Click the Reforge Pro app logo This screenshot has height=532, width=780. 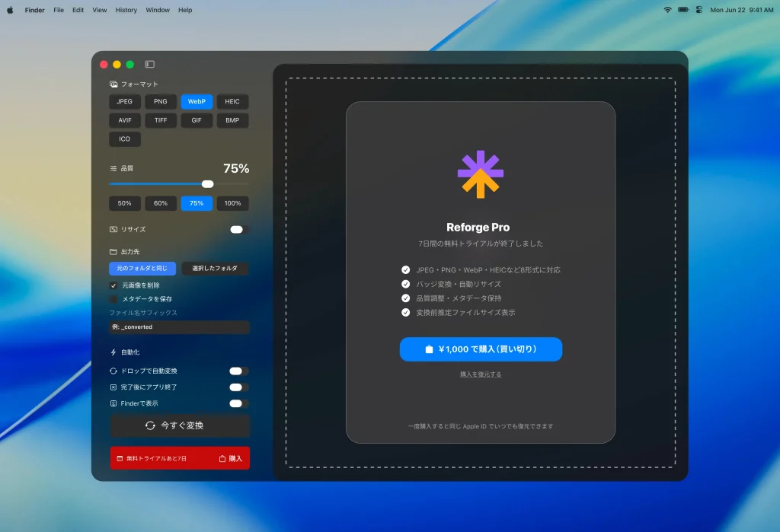[480, 174]
